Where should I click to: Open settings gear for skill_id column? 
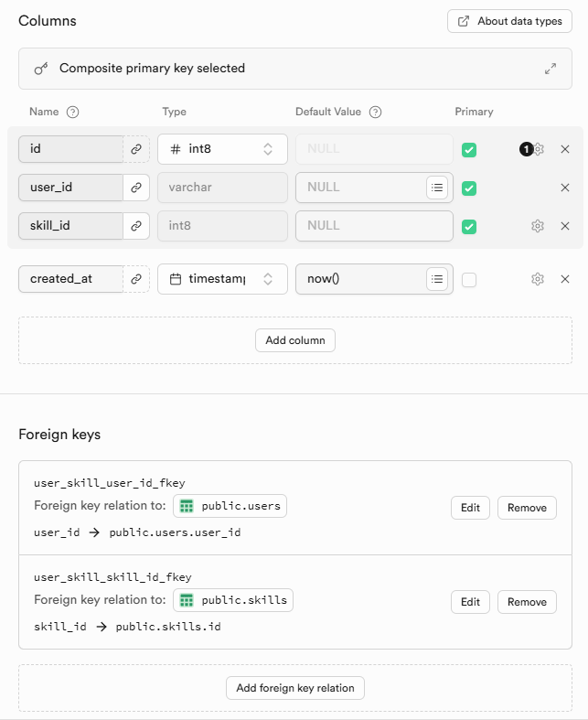point(538,226)
